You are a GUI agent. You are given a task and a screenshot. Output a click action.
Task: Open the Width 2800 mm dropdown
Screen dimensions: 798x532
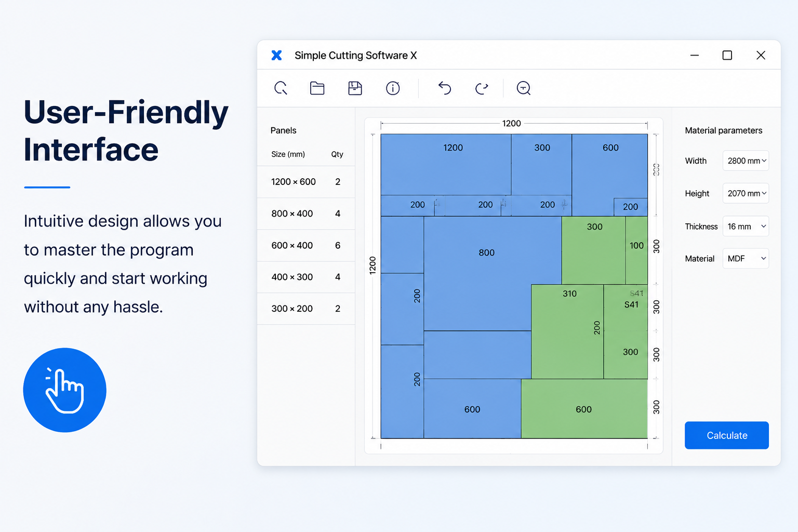click(746, 161)
